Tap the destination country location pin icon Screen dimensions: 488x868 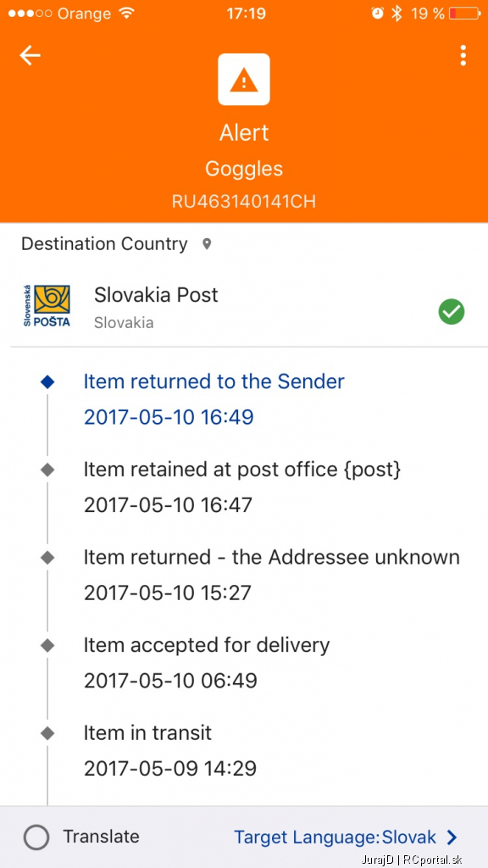(x=207, y=243)
